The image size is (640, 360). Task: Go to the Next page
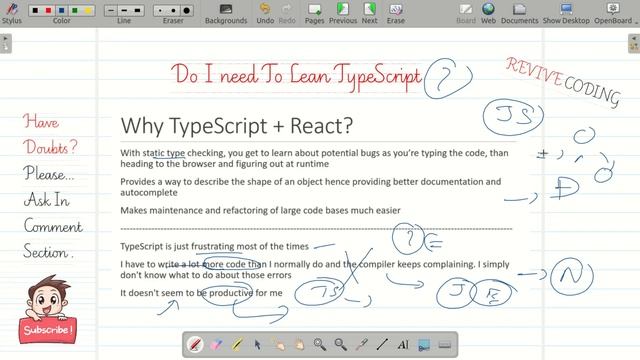tap(369, 13)
